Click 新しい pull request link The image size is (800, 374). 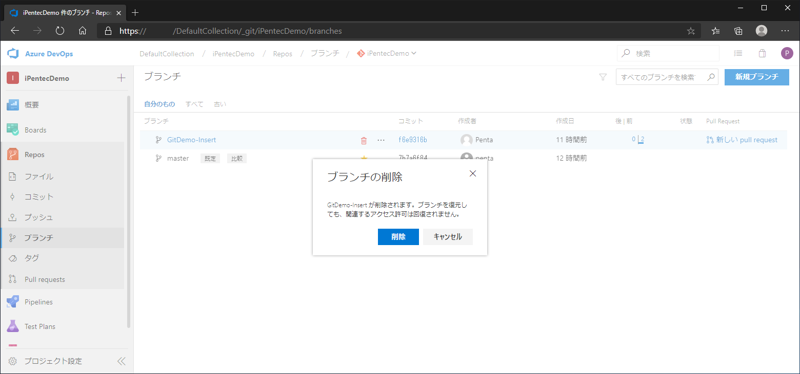(x=747, y=140)
